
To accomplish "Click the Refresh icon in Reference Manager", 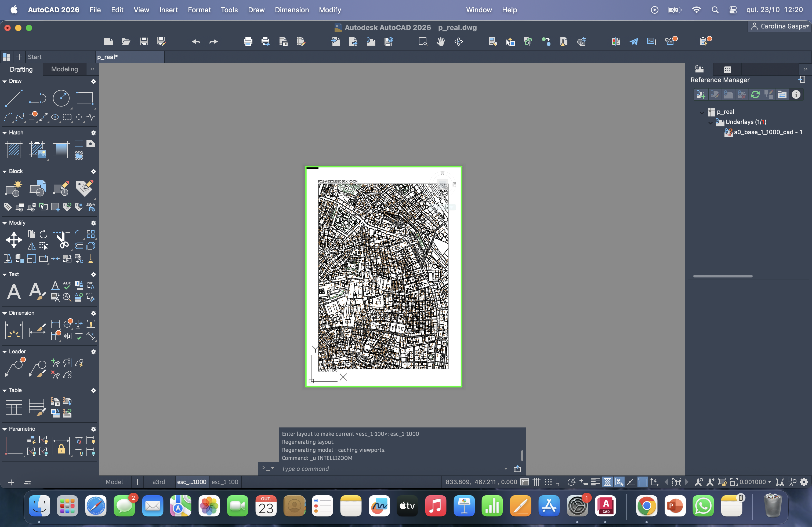I will [755, 95].
